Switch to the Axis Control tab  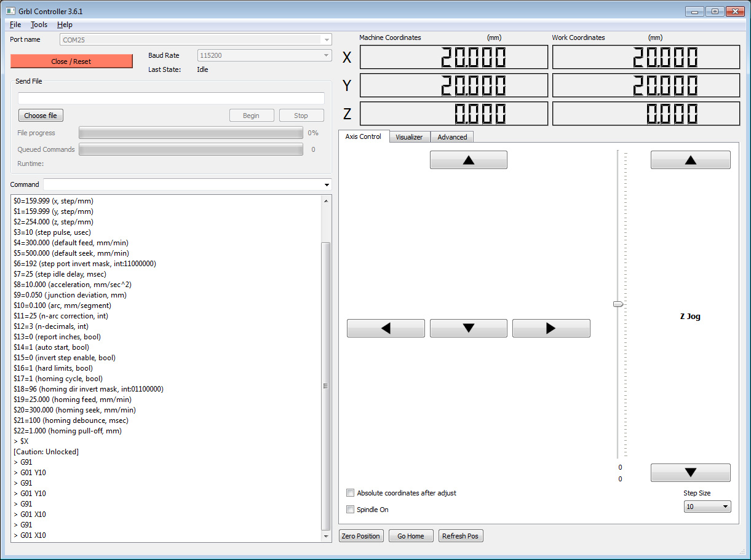364,136
